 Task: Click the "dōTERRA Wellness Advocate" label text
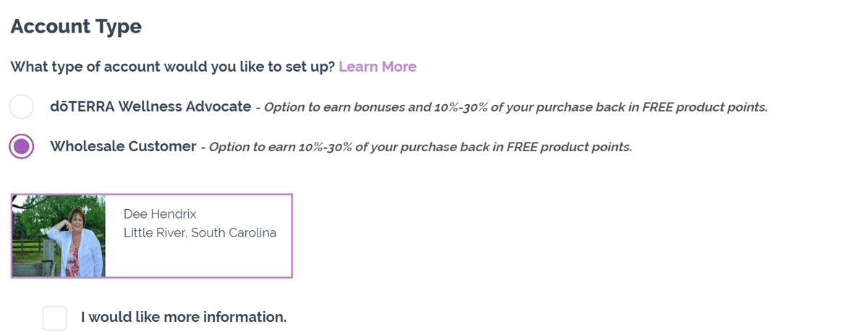tap(150, 106)
